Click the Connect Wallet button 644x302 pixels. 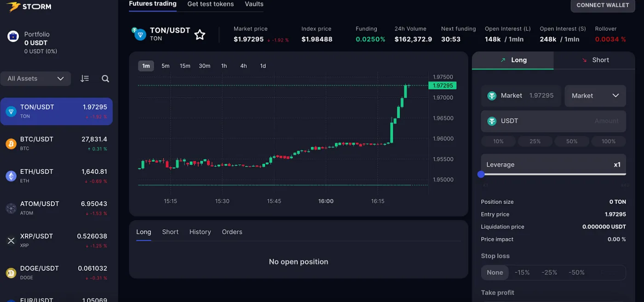click(x=603, y=6)
